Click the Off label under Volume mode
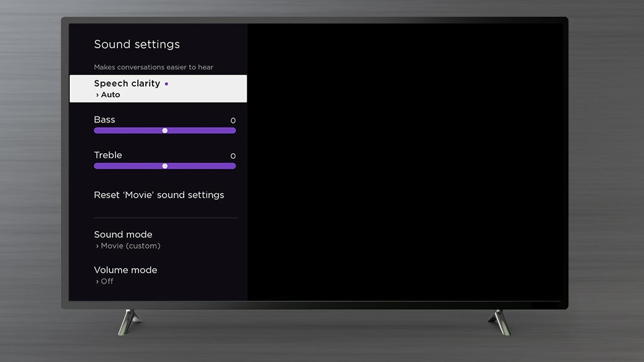644x362 pixels. click(x=107, y=281)
